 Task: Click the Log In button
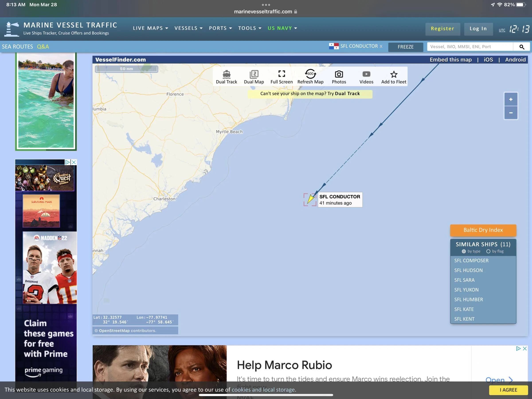[478, 29]
